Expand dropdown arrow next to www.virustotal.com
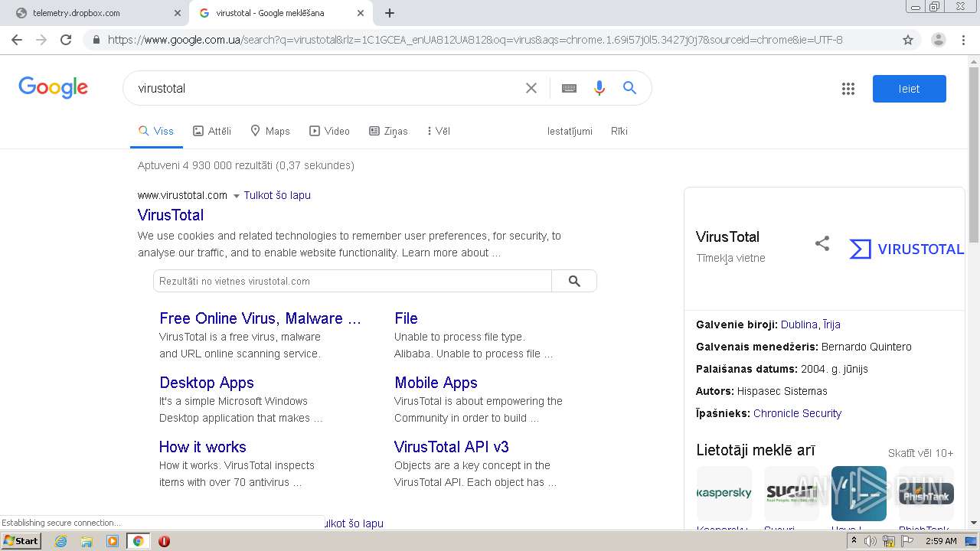 tap(236, 196)
